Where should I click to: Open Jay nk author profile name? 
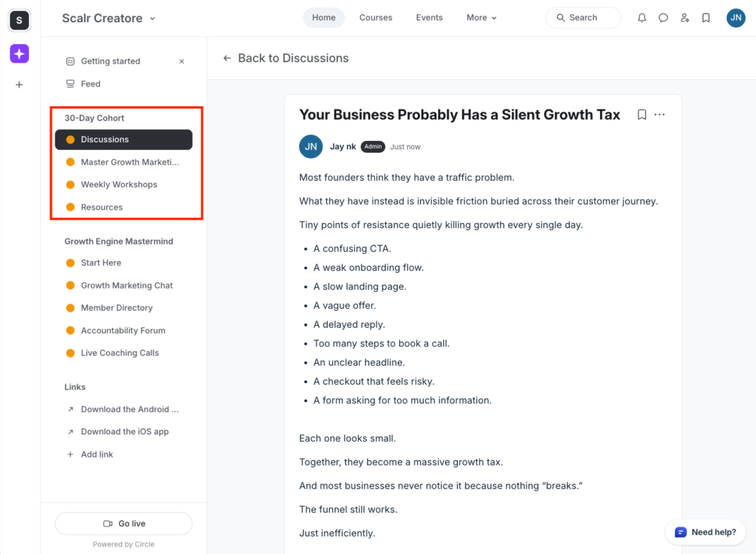coord(343,147)
